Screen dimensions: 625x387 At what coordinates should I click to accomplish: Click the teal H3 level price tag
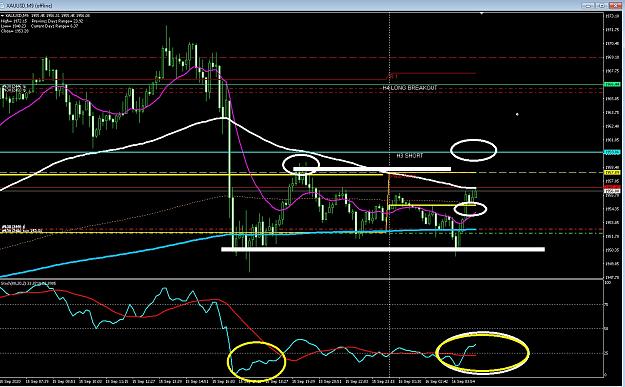[x=612, y=152]
